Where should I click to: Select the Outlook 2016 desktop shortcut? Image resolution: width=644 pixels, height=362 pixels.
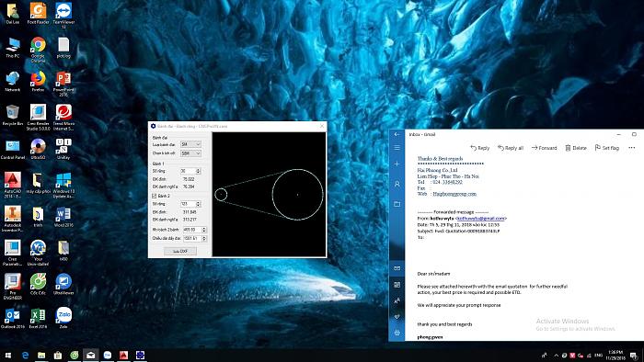12,318
